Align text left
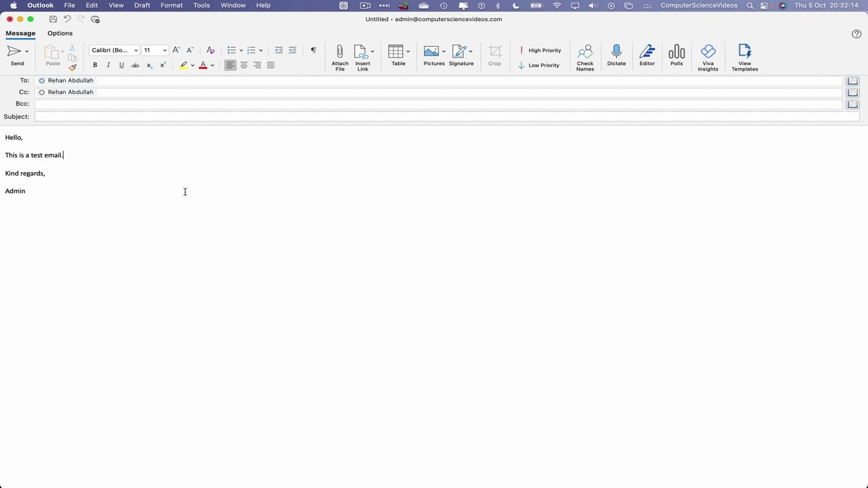 click(x=231, y=65)
